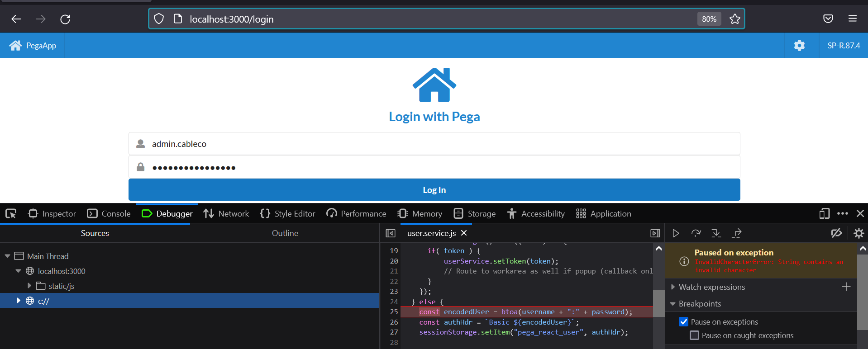
Task: Click line number 25 in gutter
Action: pos(394,312)
